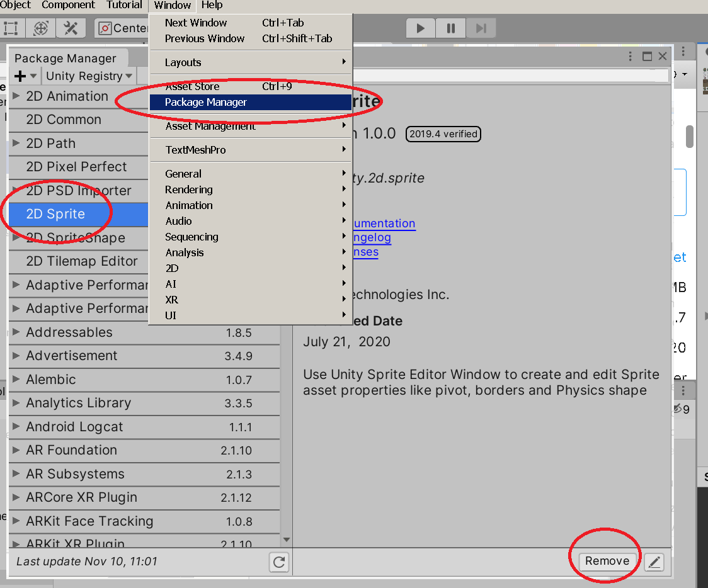Open the Unity Registry dropdown
708x588 pixels.
pos(89,76)
